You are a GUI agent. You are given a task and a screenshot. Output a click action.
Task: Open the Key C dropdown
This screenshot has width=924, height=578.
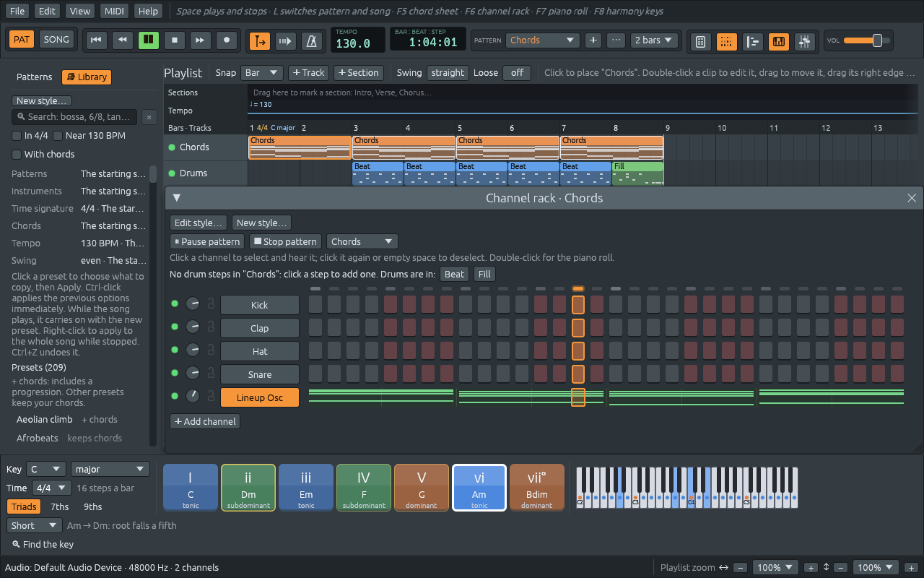pos(46,469)
